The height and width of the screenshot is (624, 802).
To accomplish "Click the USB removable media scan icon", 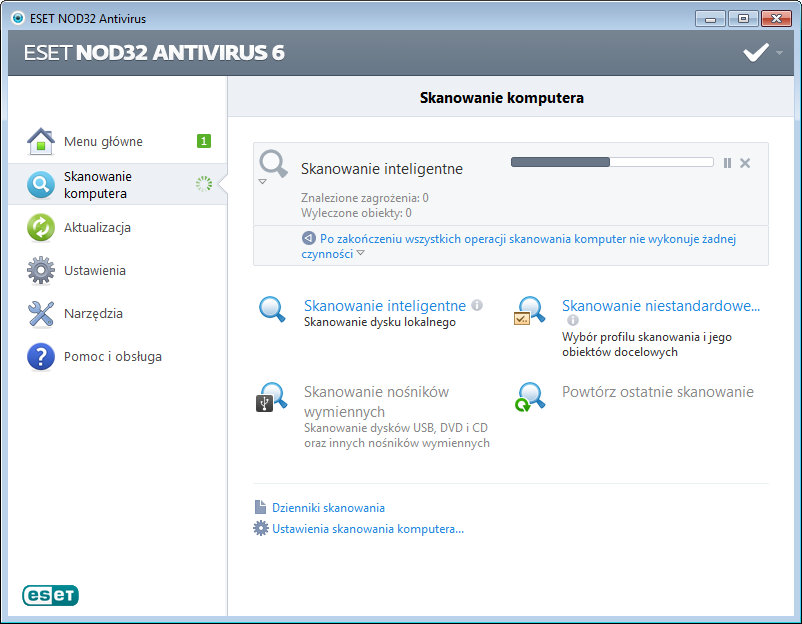I will point(272,396).
